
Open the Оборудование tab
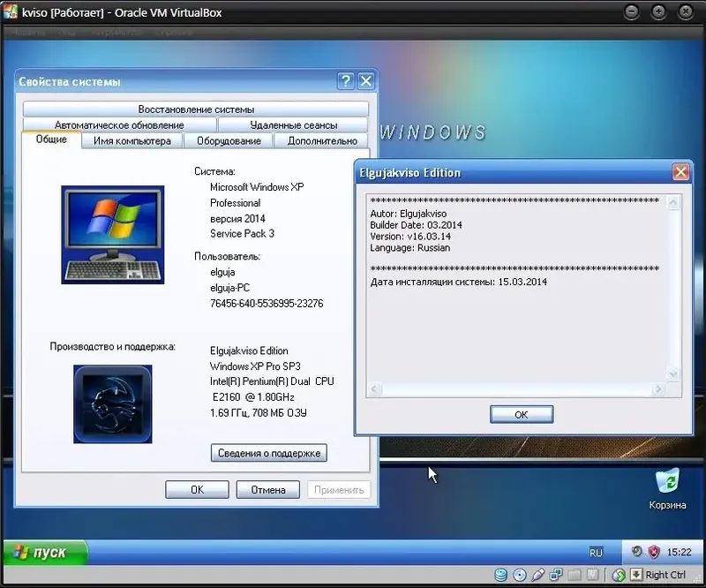click(229, 140)
